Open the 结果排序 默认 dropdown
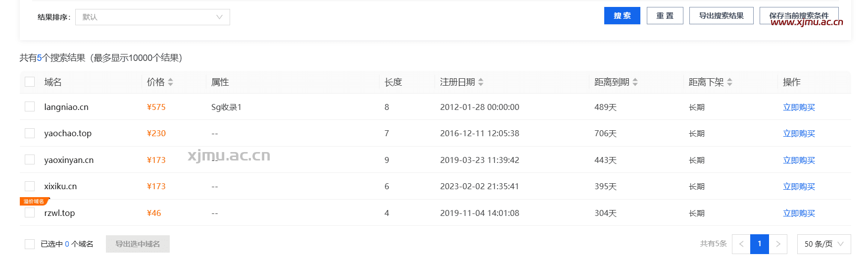The width and height of the screenshot is (868, 262). pyautogui.click(x=152, y=17)
